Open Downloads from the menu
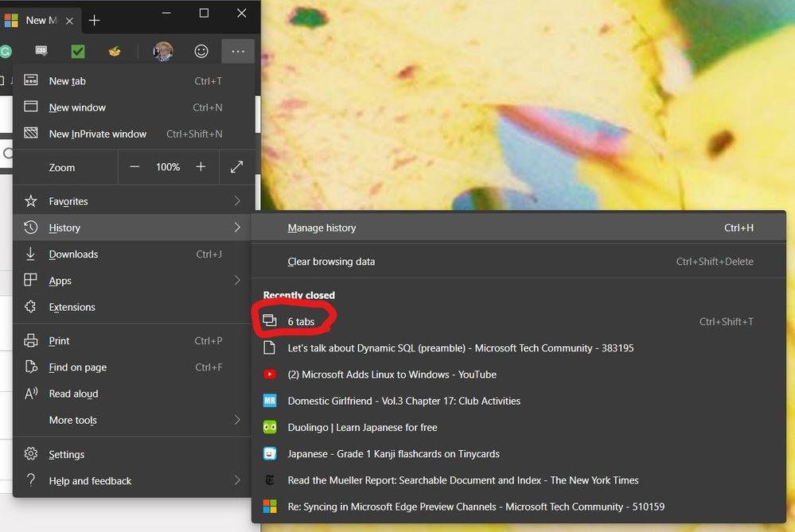795x532 pixels. tap(134, 254)
